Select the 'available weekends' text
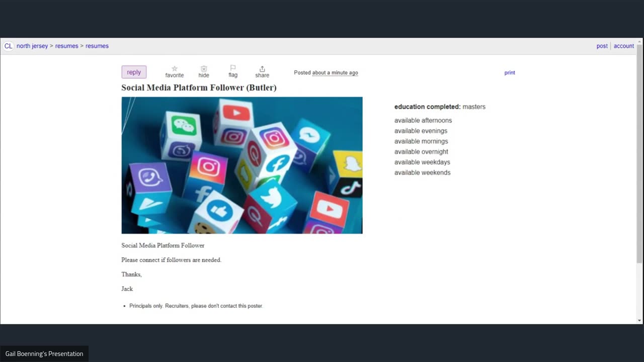 (x=423, y=172)
